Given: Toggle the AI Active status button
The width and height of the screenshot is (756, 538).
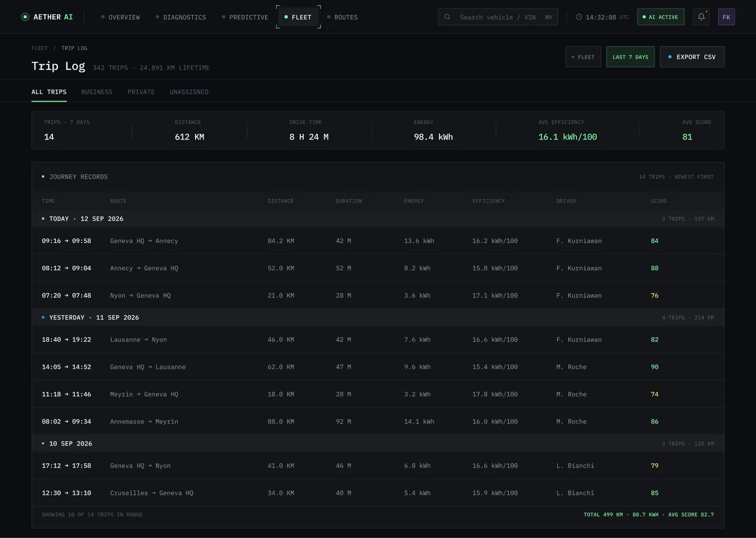Looking at the screenshot, I should click(660, 17).
